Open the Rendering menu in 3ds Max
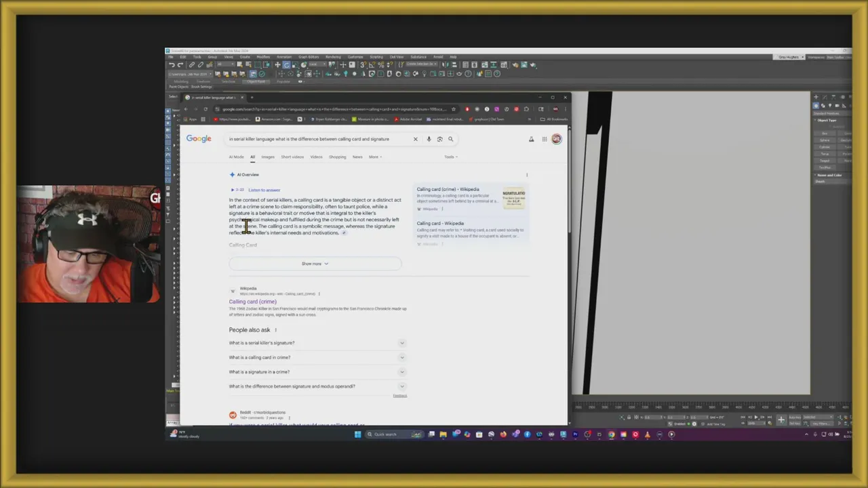This screenshot has width=868, height=488. (333, 57)
